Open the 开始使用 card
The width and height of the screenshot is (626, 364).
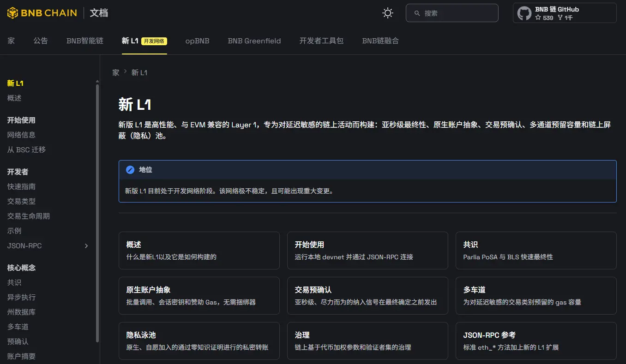tap(367, 251)
